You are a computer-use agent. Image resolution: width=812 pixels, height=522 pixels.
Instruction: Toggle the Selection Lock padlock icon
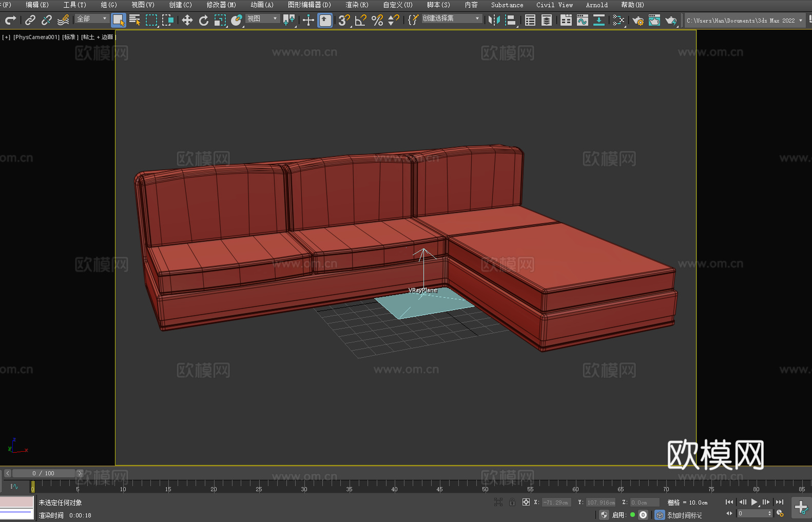(512, 502)
